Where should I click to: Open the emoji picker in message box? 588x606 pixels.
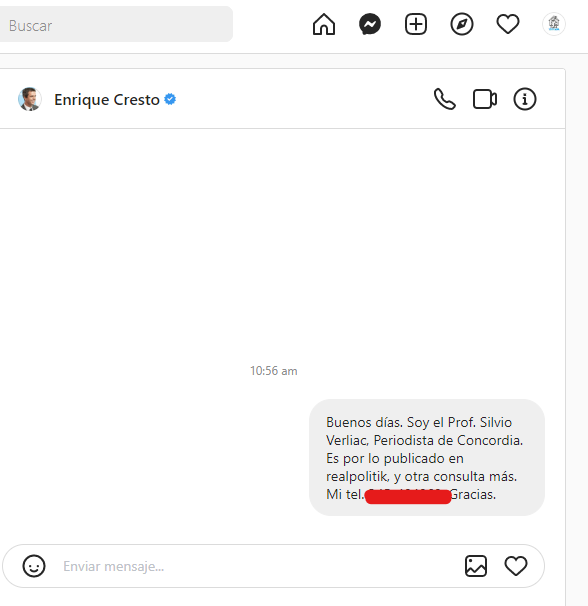34,566
